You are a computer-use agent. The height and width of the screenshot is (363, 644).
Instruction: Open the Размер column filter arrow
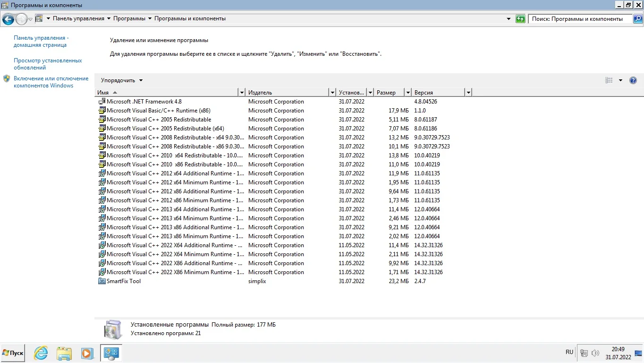click(407, 93)
